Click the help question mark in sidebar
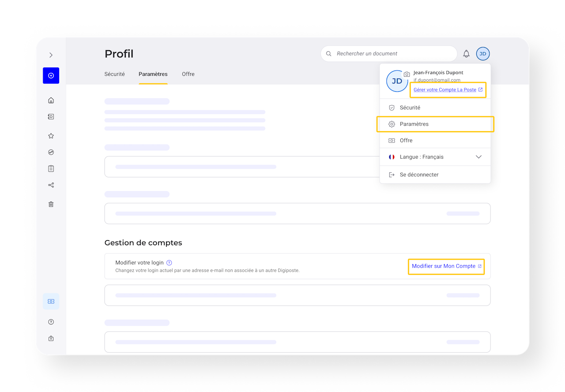This screenshot has height=392, width=565. click(x=51, y=322)
